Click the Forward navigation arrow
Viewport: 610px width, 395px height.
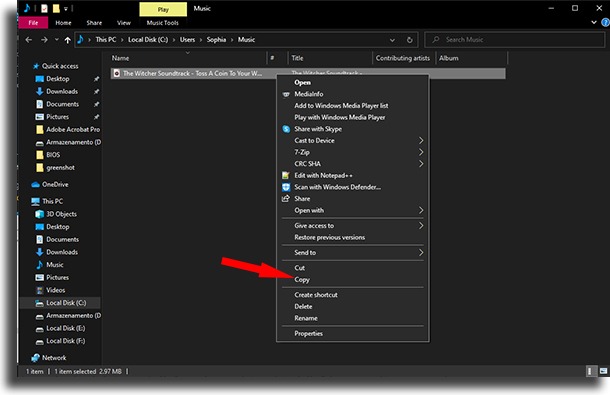[44, 40]
